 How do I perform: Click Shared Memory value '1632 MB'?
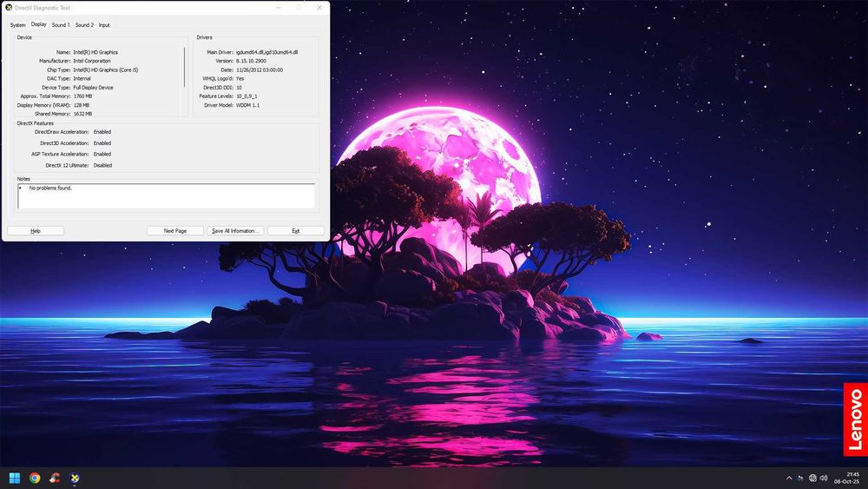(82, 114)
